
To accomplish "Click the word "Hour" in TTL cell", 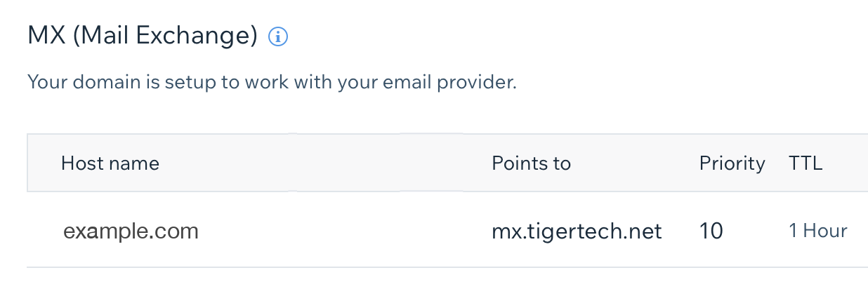I will coord(825,231).
